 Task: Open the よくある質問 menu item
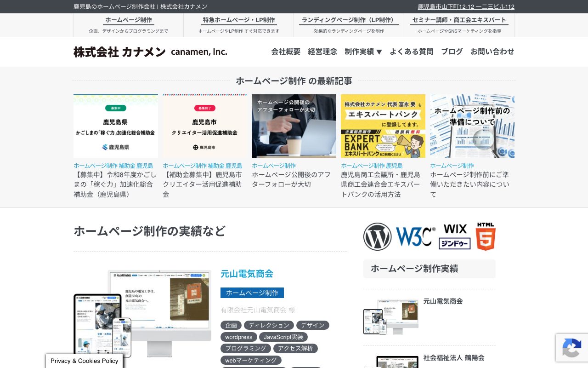click(412, 52)
